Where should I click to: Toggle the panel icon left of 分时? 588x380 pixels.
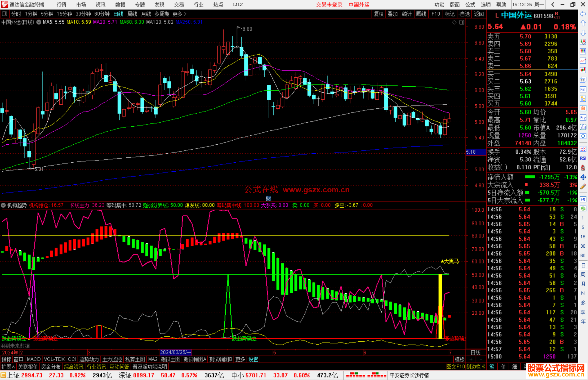point(5,14)
